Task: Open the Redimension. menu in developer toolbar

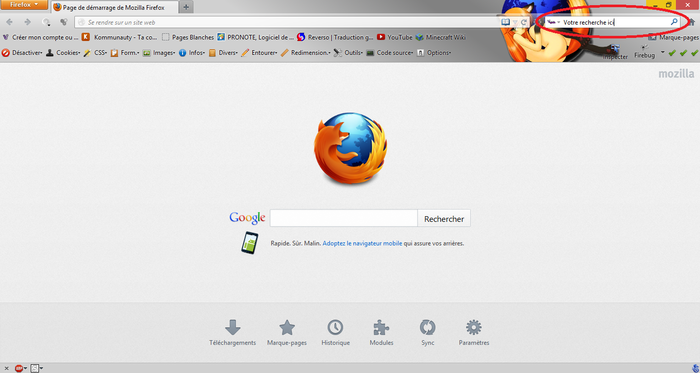Action: click(x=305, y=53)
